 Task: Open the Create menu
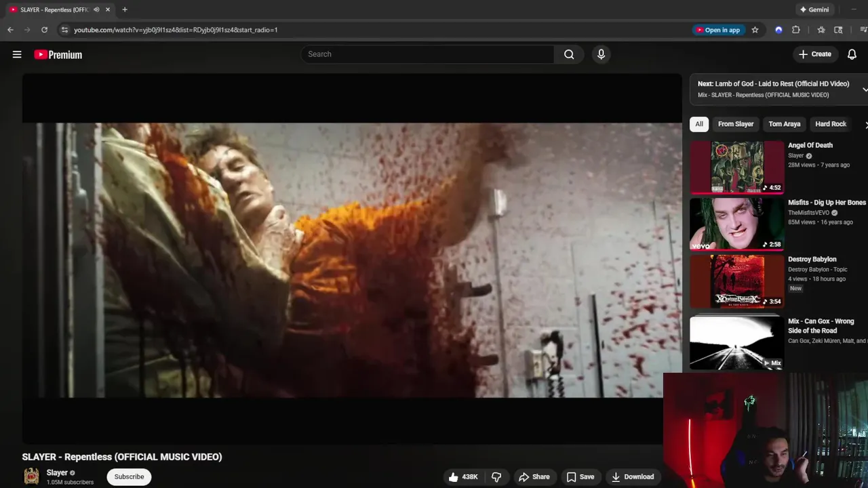click(x=815, y=54)
